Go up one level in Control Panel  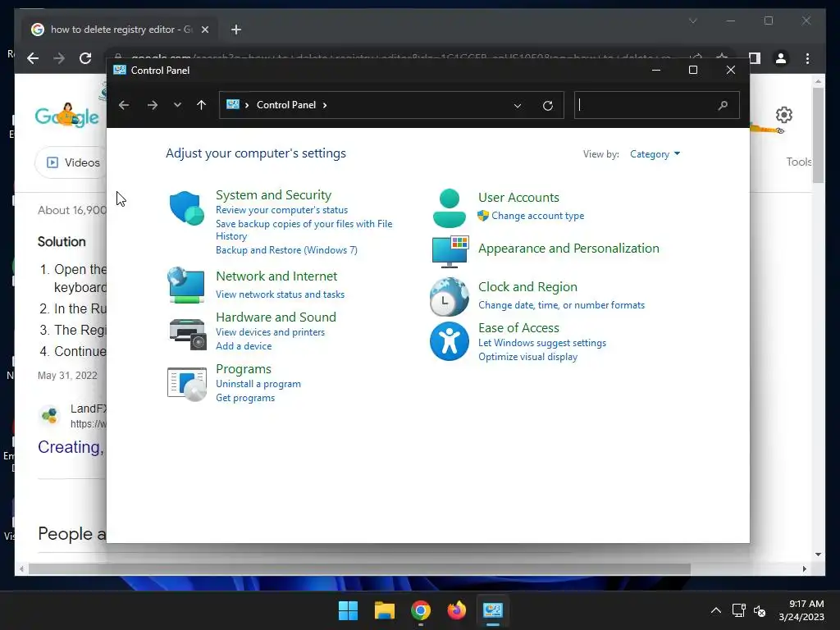[x=202, y=105]
